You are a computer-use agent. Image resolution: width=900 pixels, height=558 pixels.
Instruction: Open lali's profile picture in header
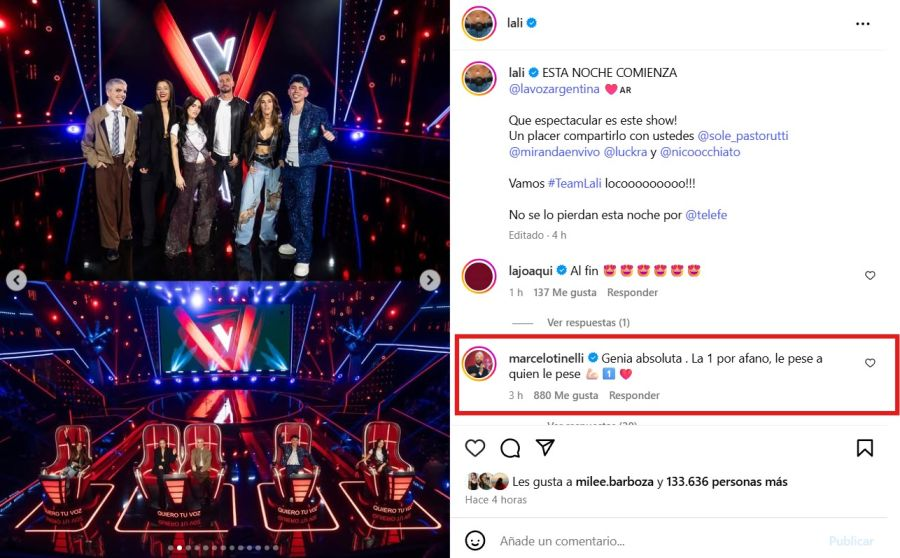(479, 23)
